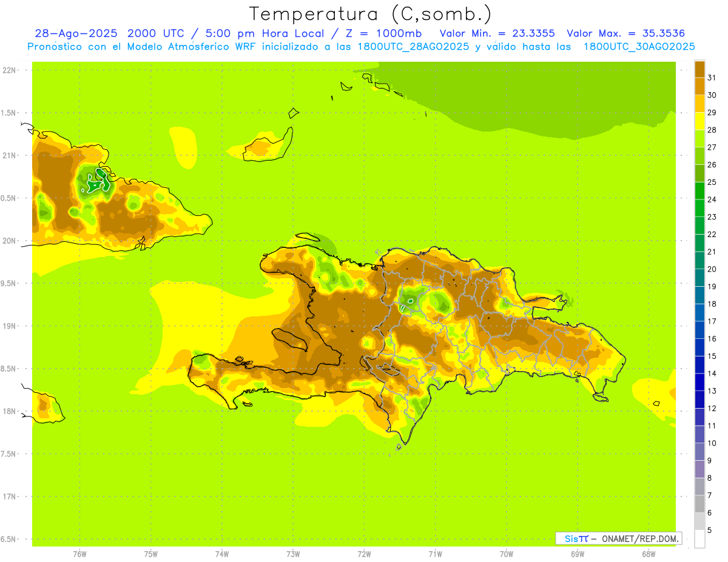Image resolution: width=728 pixels, height=562 pixels.
Task: Click the "74W" longitude label
Action: click(222, 554)
